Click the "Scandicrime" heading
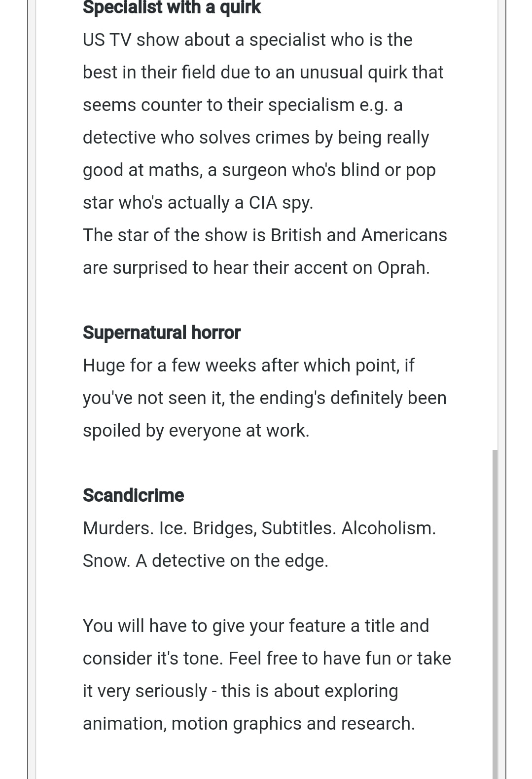 pos(133,495)
